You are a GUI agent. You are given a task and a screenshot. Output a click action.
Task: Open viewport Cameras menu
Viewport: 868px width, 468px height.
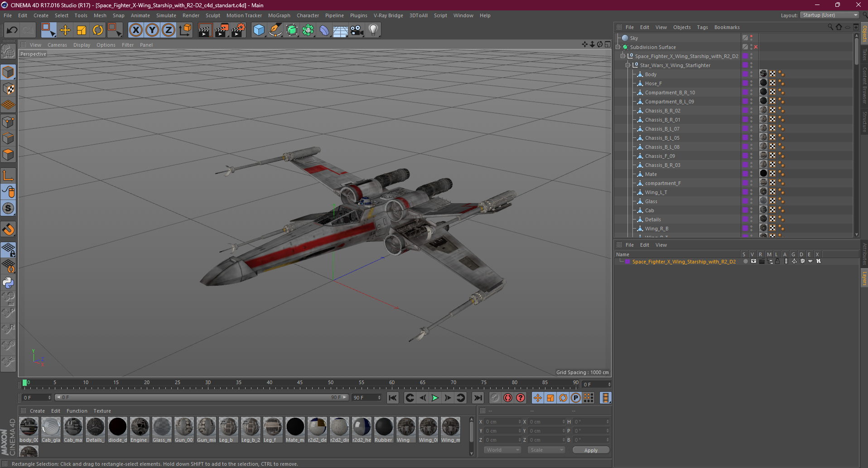(x=57, y=45)
